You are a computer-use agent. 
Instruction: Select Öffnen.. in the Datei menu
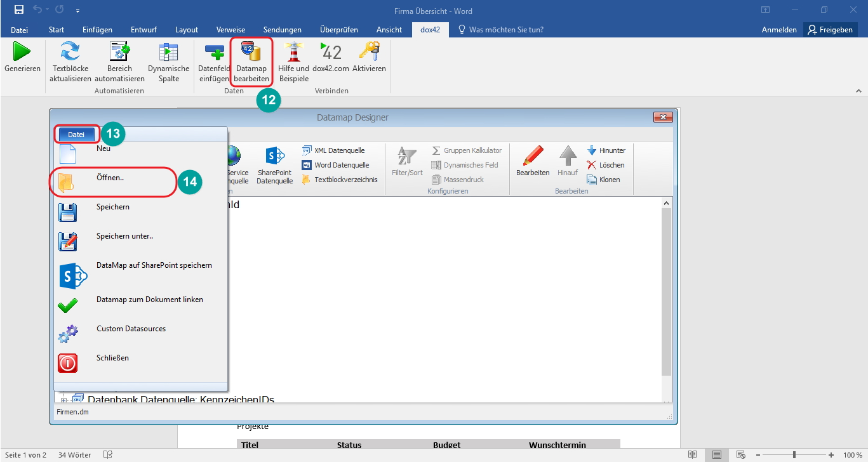140,182
